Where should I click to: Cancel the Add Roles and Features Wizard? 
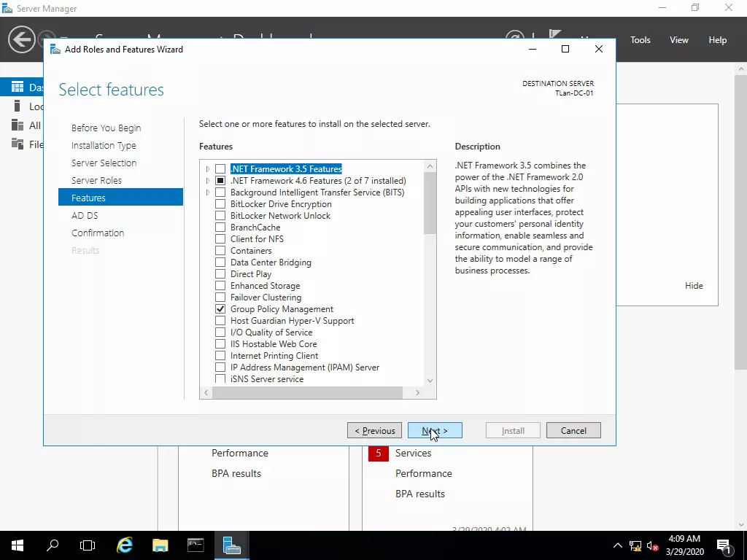point(573,430)
